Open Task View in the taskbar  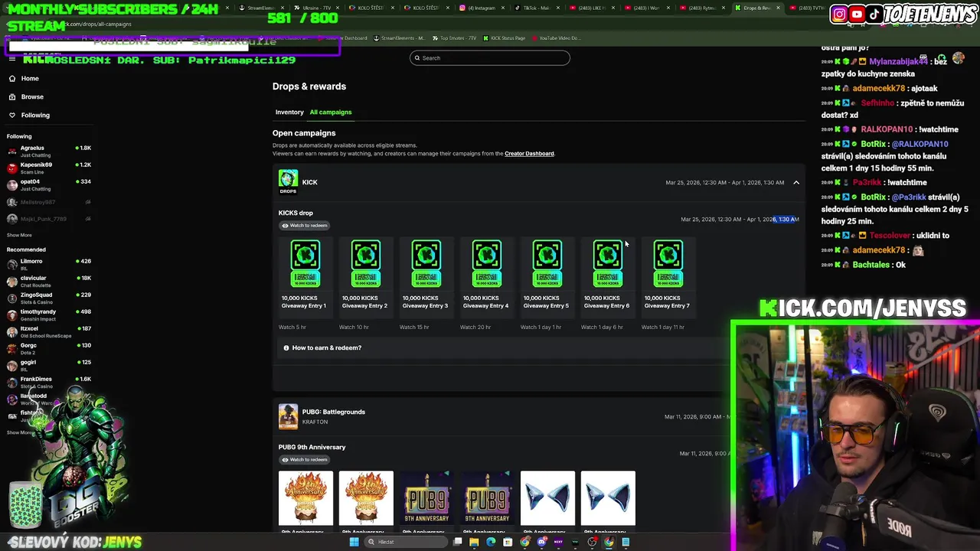[457, 542]
